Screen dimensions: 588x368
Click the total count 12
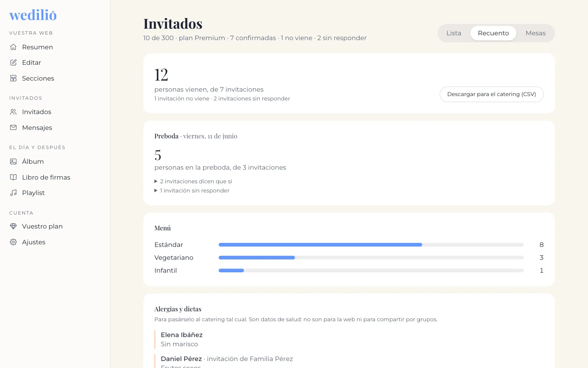coord(161,75)
